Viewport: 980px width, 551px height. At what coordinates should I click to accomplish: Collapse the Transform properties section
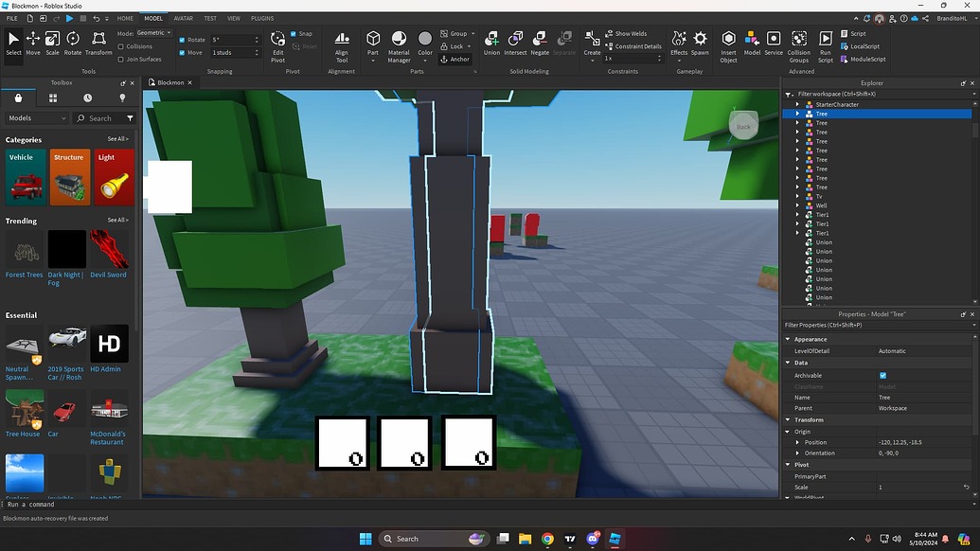tap(788, 419)
